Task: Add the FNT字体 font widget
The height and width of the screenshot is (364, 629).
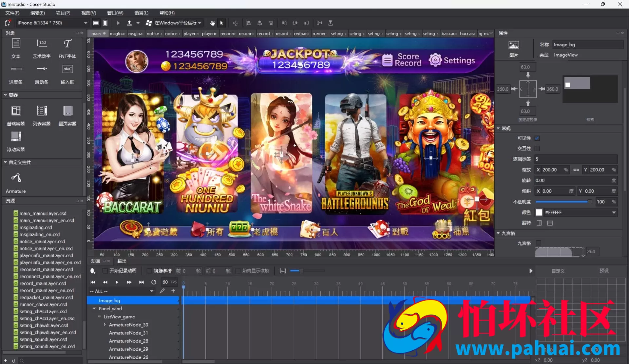Action: 67,49
